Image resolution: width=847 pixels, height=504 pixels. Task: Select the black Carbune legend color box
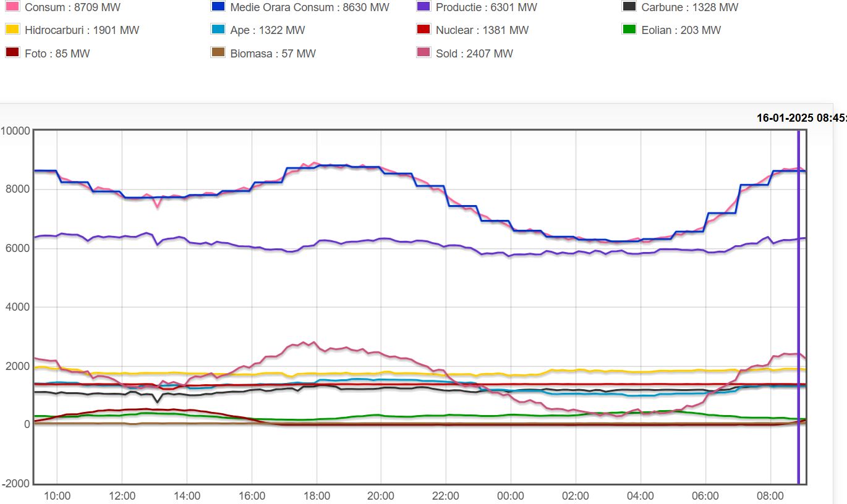pos(629,7)
